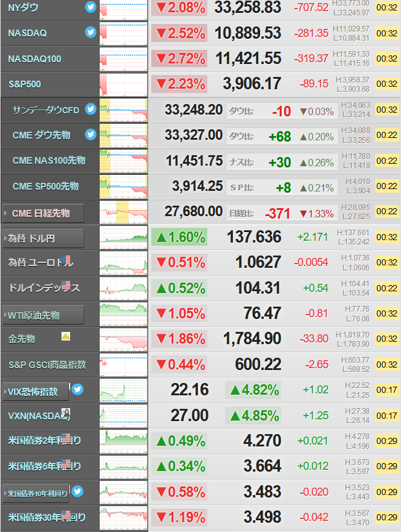Open the 金先物 mini chart
Image resolution: width=401 pixels, height=532 pixels.
tap(124, 339)
